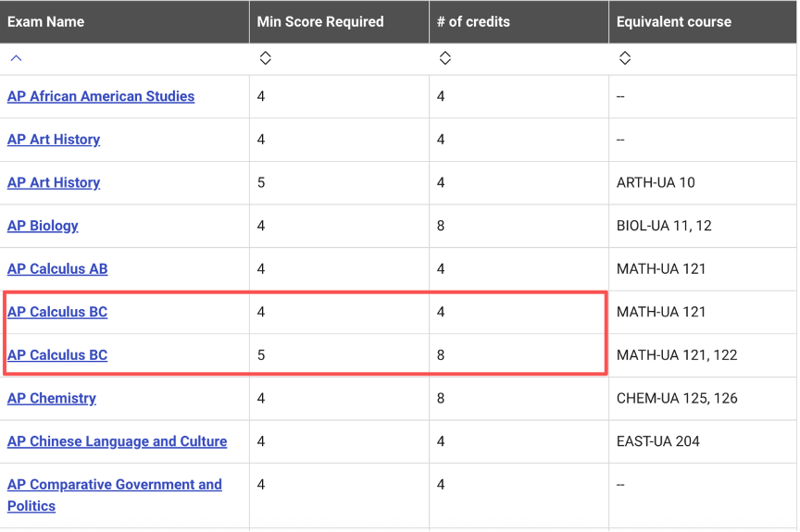Sort by Min Score Required using sort icon
Viewport: 800px width, 532px height.
265,58
